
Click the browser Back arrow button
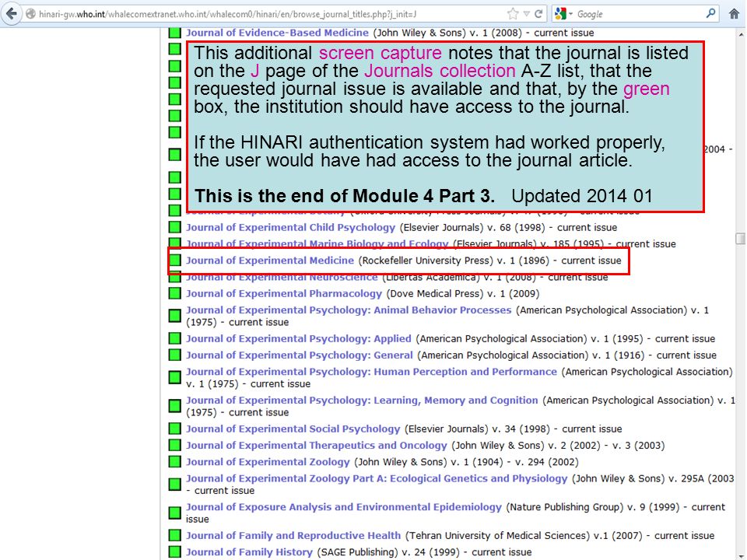coord(11,13)
